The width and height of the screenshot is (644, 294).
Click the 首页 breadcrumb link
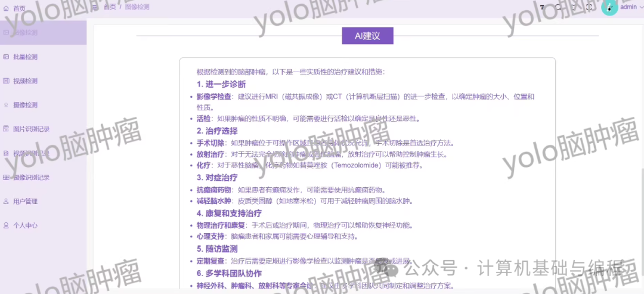(x=110, y=7)
